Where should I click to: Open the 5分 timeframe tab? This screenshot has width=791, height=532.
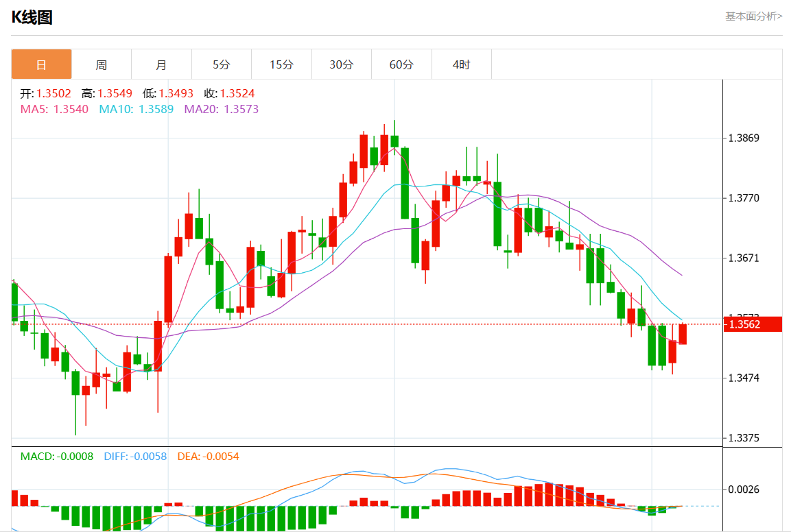(222, 64)
